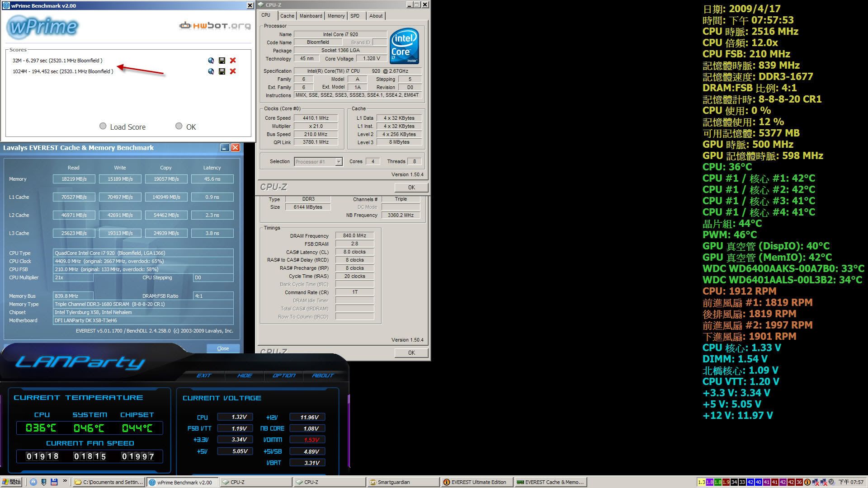Save the 1024M wPrime score

(x=222, y=71)
